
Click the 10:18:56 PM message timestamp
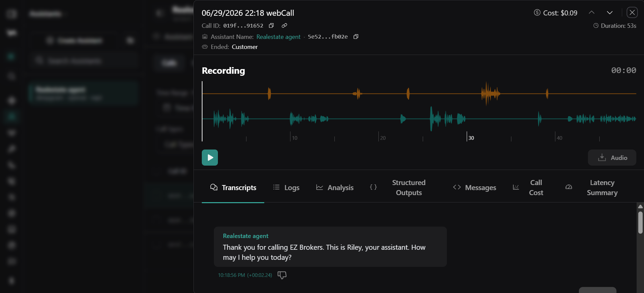pyautogui.click(x=245, y=275)
